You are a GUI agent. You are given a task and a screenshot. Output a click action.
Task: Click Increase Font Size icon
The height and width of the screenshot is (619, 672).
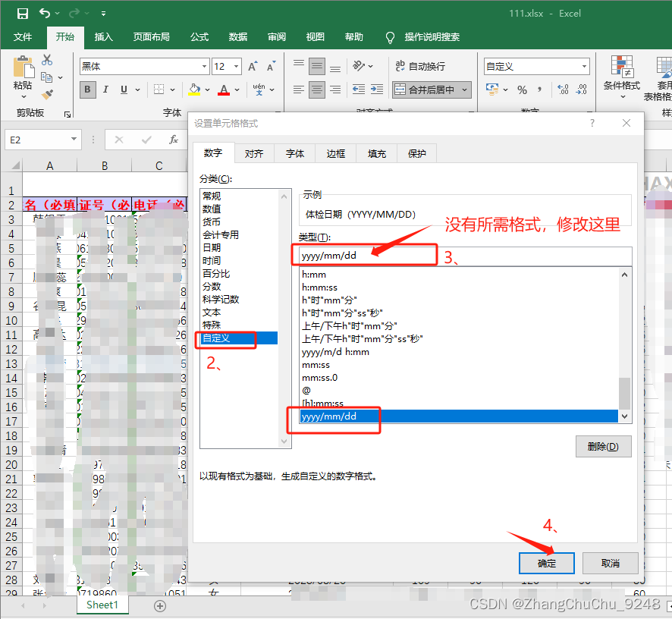(x=253, y=67)
